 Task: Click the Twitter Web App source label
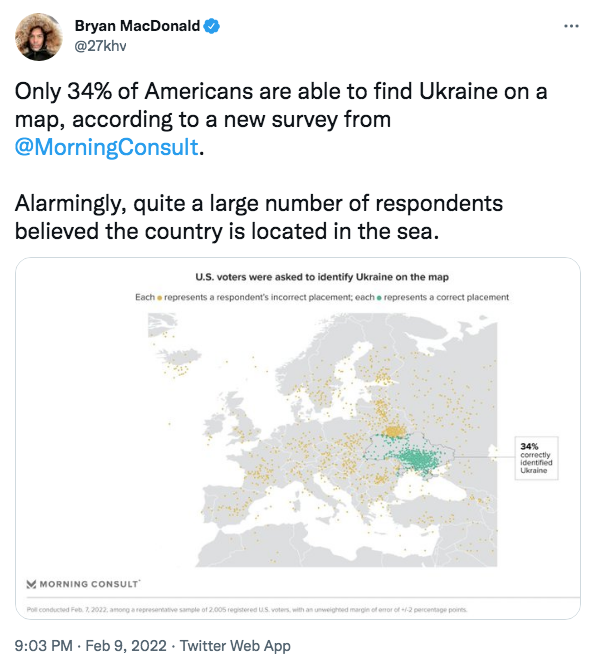pyautogui.click(x=235, y=645)
